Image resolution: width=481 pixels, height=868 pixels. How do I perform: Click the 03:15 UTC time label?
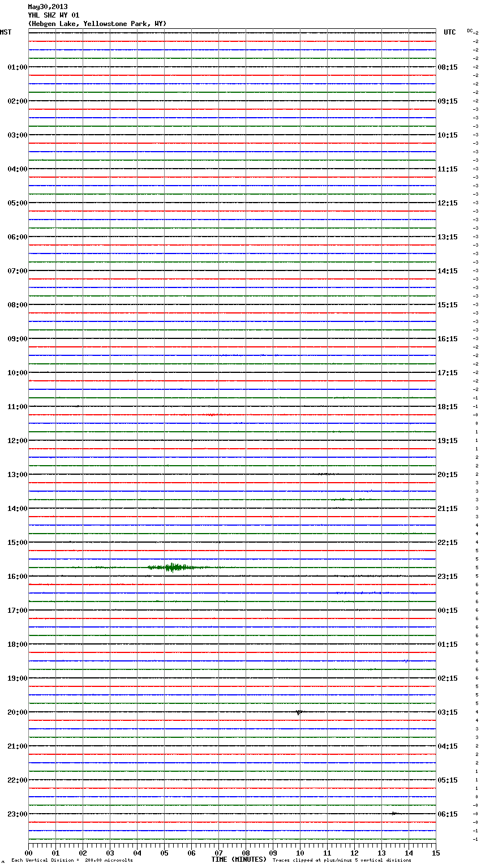pyautogui.click(x=448, y=712)
